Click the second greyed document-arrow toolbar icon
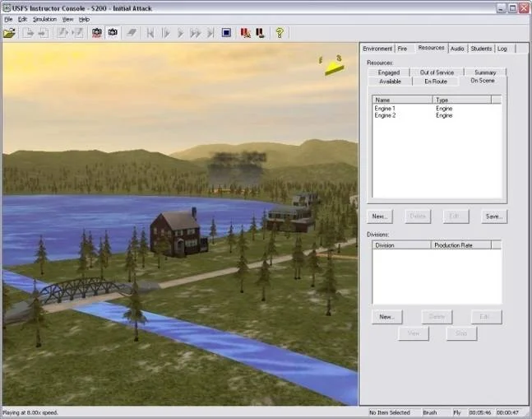 (43, 33)
